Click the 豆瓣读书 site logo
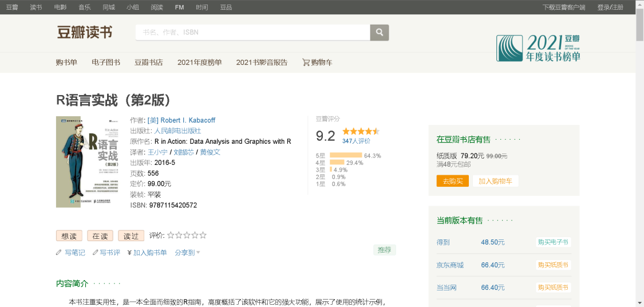 (x=84, y=33)
